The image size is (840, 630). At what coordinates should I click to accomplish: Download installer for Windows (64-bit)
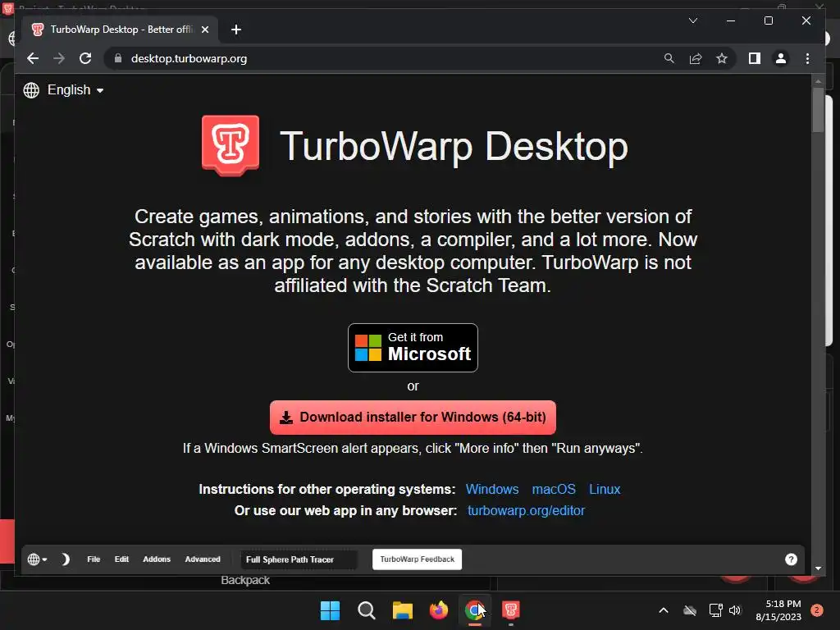point(413,418)
